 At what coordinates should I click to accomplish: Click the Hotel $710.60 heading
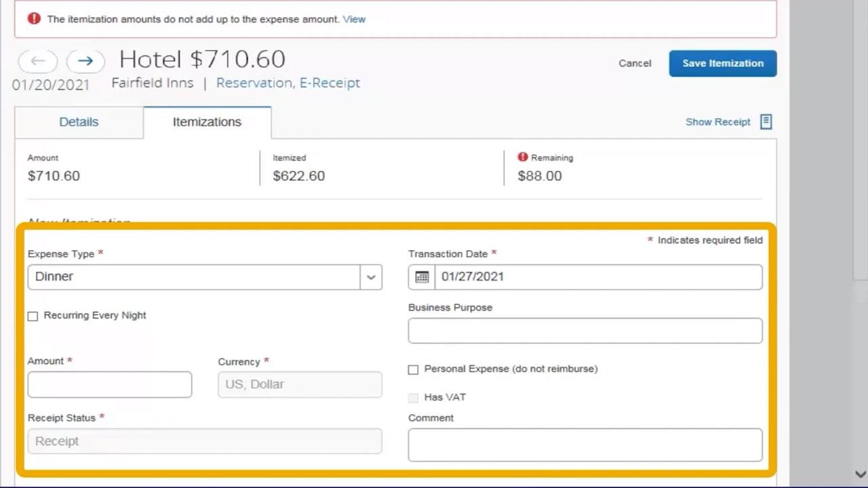pos(202,60)
